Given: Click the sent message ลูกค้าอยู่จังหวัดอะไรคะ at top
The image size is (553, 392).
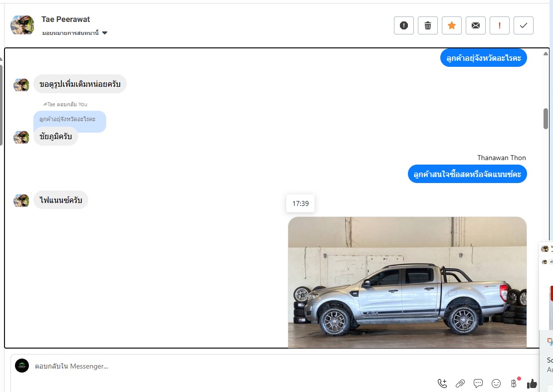Looking at the screenshot, I should coord(484,58).
